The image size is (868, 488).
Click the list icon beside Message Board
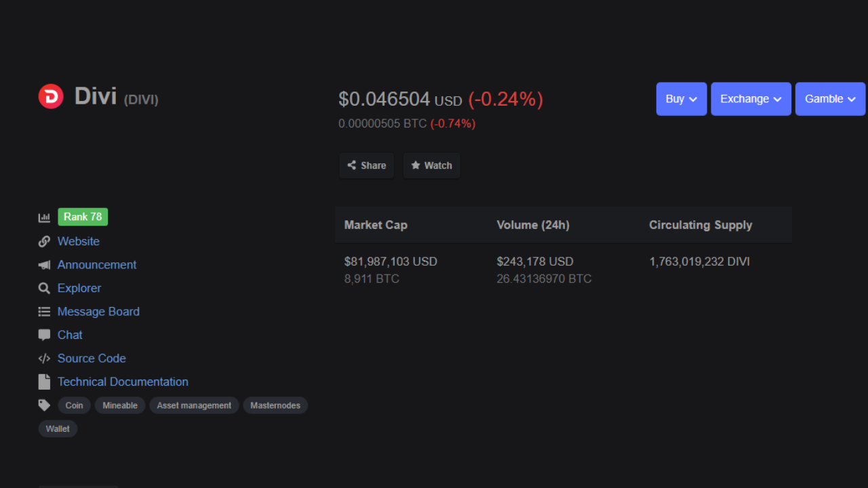[44, 312]
